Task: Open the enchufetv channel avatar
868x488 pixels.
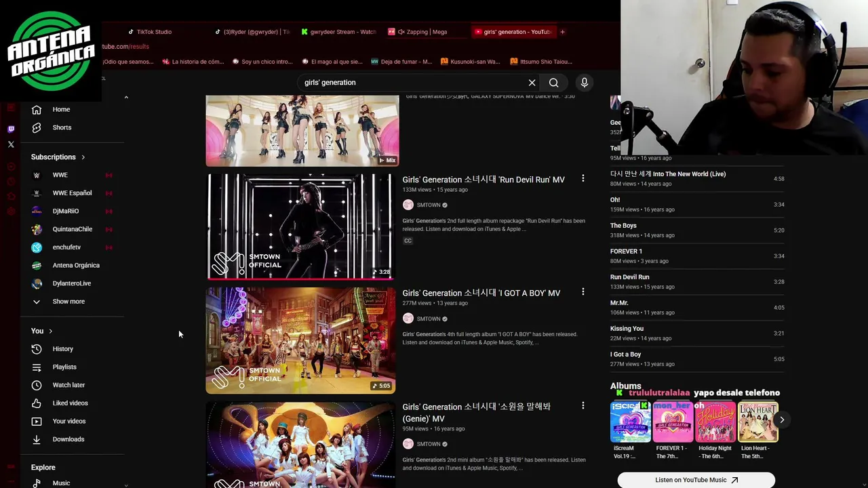Action: point(37,247)
